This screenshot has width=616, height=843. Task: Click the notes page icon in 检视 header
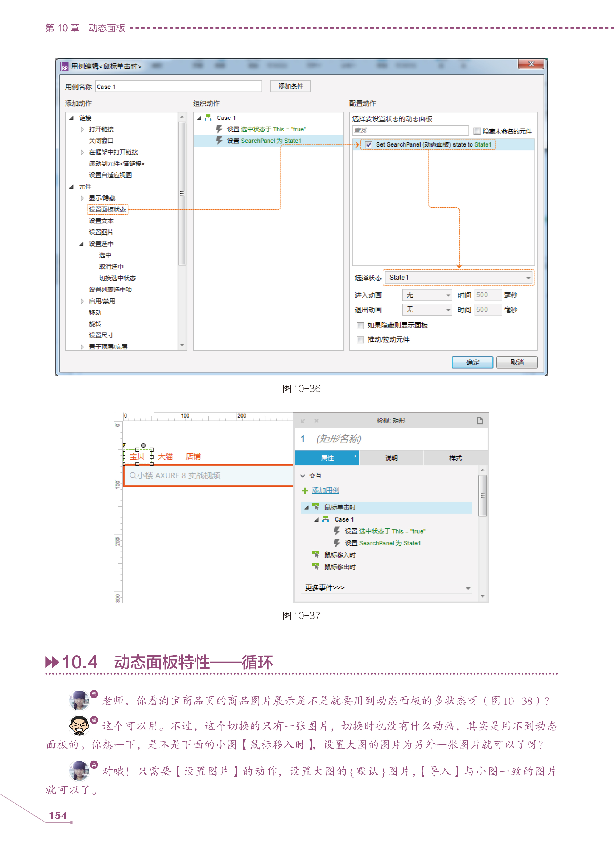click(x=480, y=421)
